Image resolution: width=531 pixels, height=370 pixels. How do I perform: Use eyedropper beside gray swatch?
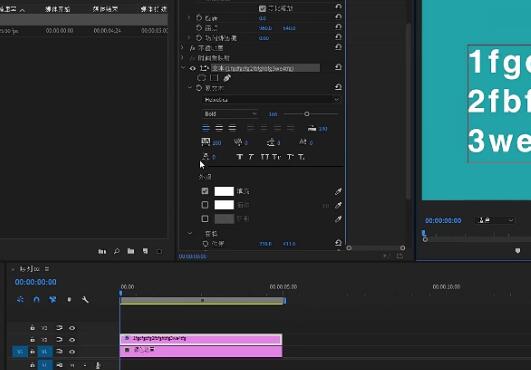click(338, 219)
